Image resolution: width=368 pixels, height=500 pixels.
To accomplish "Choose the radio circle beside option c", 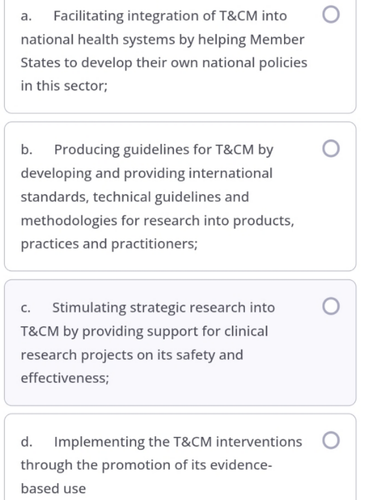I will [331, 306].
